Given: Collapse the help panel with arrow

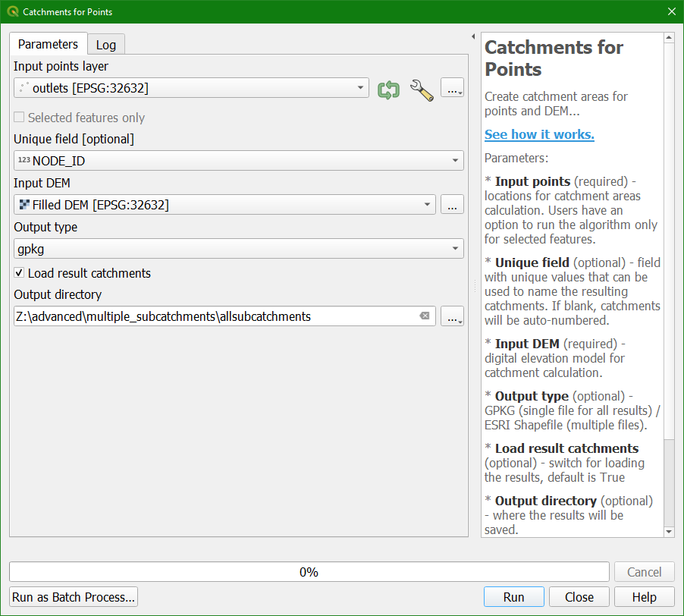Looking at the screenshot, I should click(473, 36).
